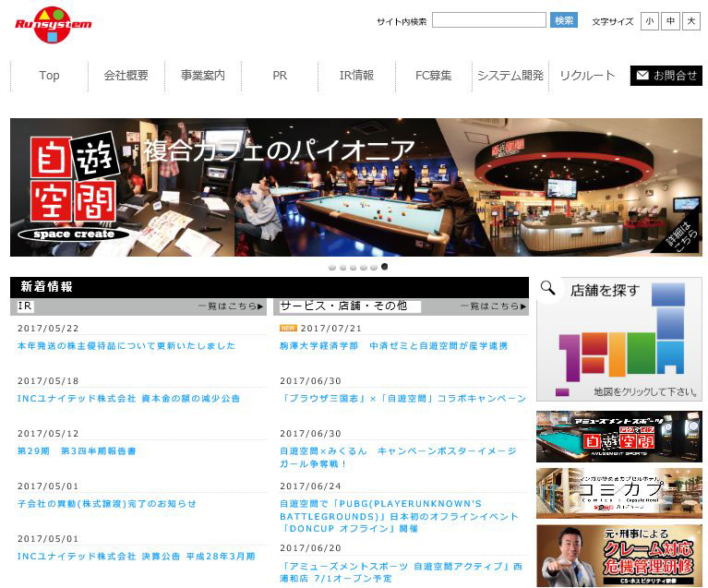
Task: Select the last carousel slide dot
Action: (x=384, y=267)
